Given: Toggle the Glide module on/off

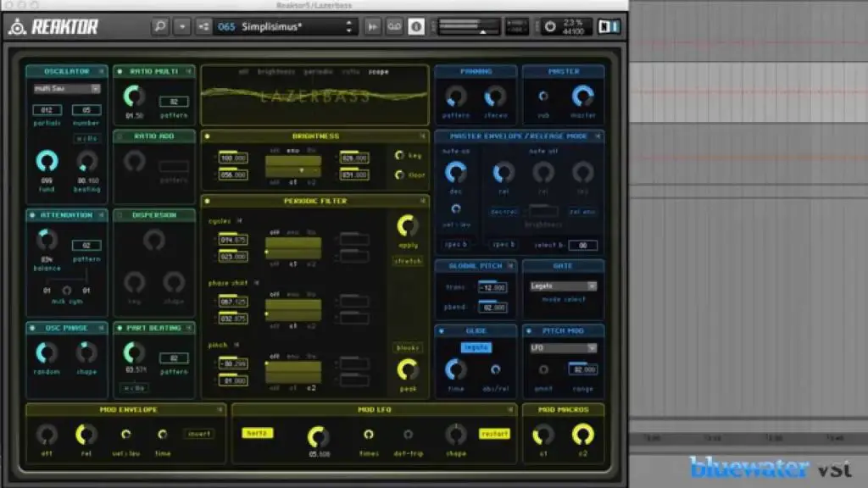Looking at the screenshot, I should coord(441,331).
